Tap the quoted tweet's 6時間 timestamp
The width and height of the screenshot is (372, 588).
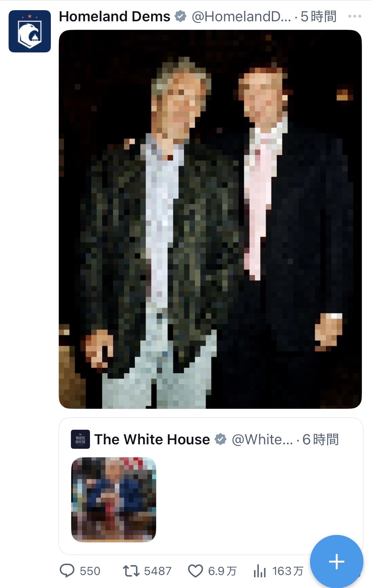[x=320, y=439]
